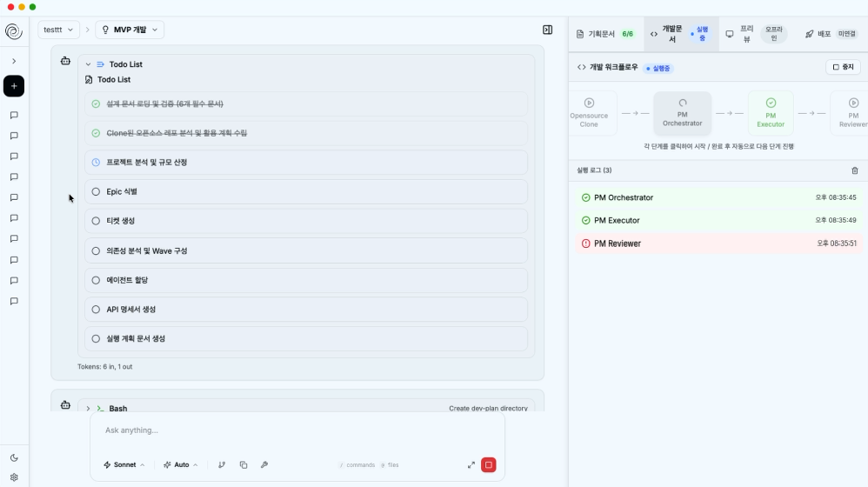Image resolution: width=868 pixels, height=487 pixels.
Task: Expand the Bash section chevron
Action: 88,408
